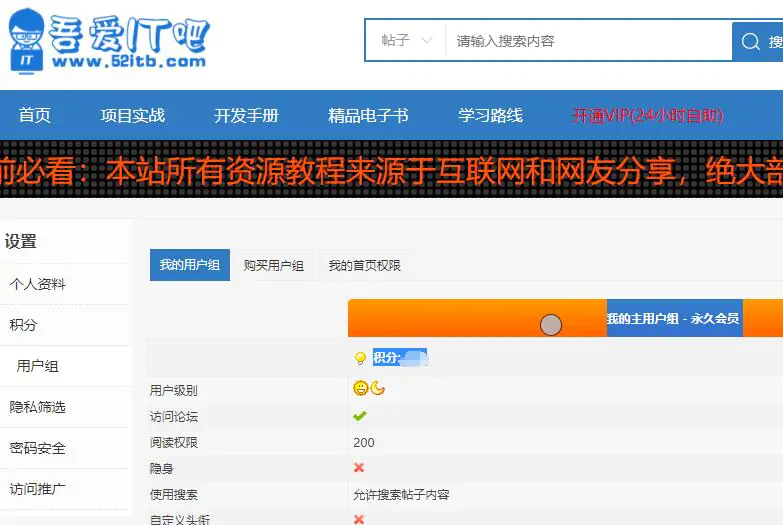Switch to 购买用户组 tab
Image resolution: width=783 pixels, height=525 pixels.
point(274,265)
